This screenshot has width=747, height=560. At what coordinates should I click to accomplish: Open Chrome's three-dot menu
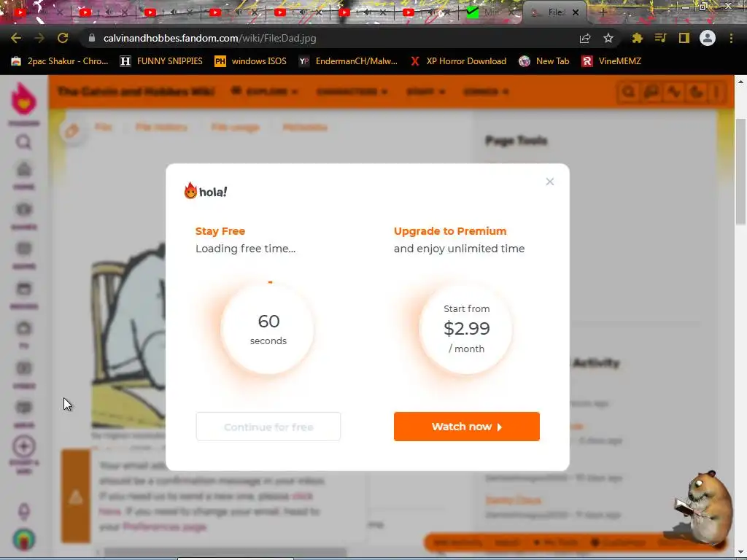(x=731, y=38)
